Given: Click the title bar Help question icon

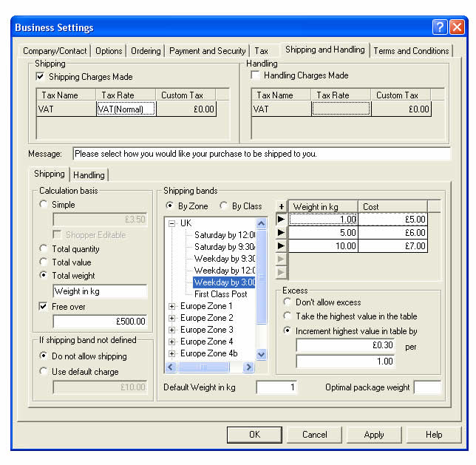Looking at the screenshot, I should click(440, 27).
